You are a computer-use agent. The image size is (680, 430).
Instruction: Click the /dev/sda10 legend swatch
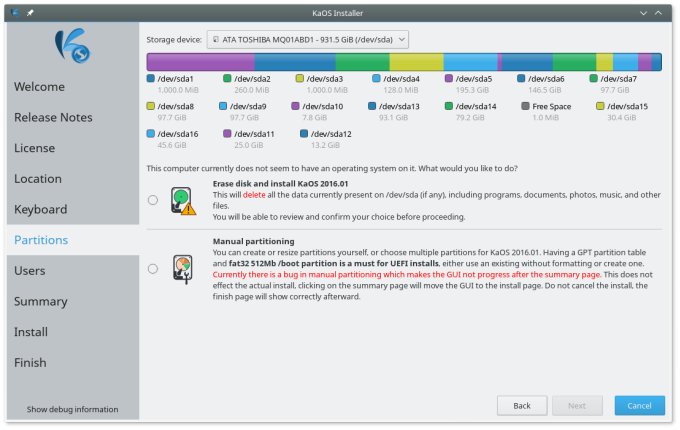pos(295,106)
